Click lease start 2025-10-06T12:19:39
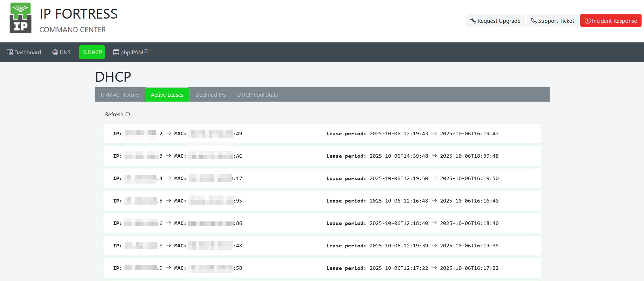Screen dimensions: 644x281 point(399,246)
